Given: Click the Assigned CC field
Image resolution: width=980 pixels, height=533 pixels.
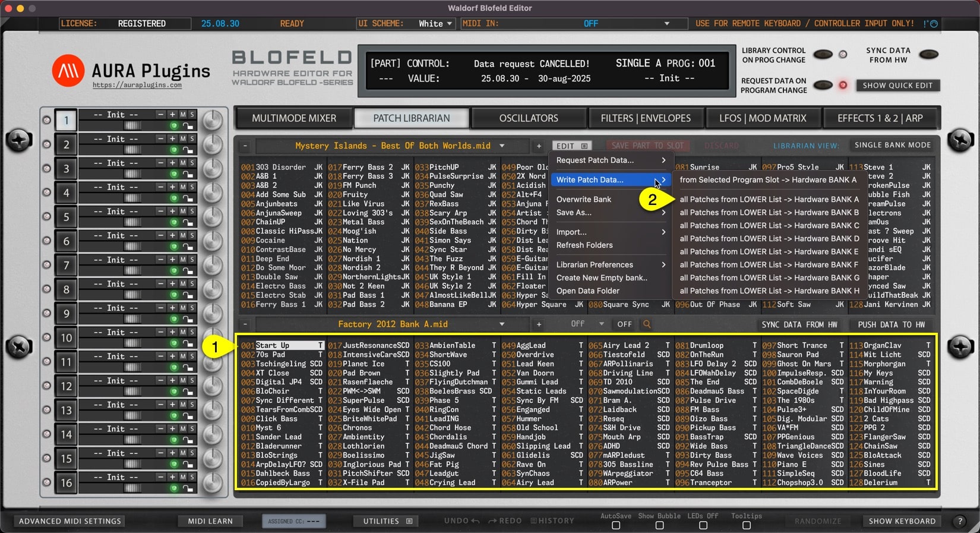Looking at the screenshot, I should click(x=293, y=521).
